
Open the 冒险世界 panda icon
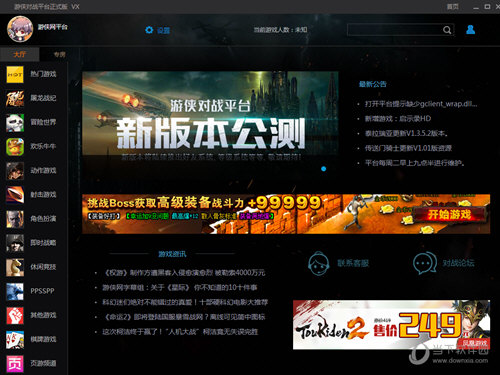click(x=15, y=123)
